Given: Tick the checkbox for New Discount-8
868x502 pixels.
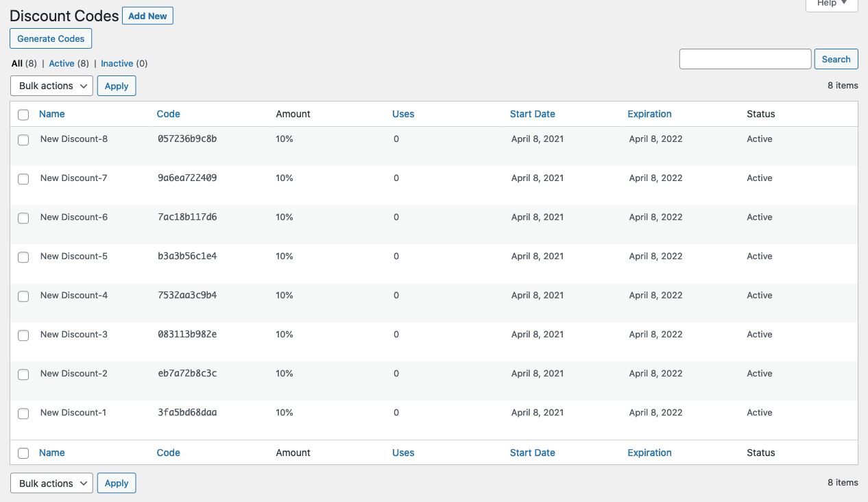Looking at the screenshot, I should coord(23,140).
